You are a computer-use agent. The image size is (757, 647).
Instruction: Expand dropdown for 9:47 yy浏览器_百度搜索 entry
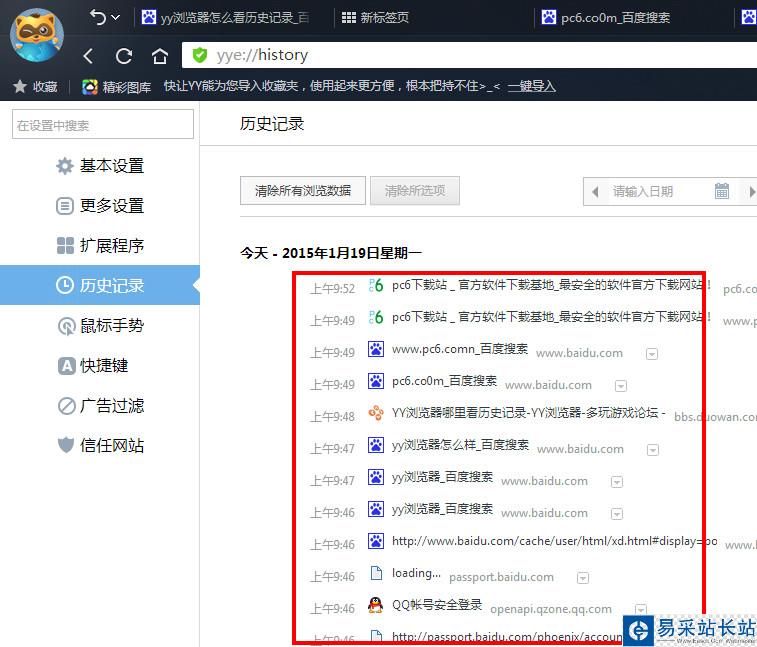pyautogui.click(x=617, y=482)
